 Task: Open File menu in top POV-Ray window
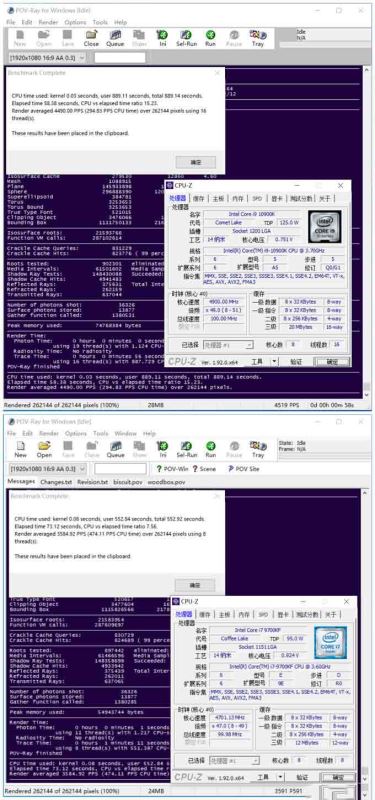pyautogui.click(x=11, y=22)
